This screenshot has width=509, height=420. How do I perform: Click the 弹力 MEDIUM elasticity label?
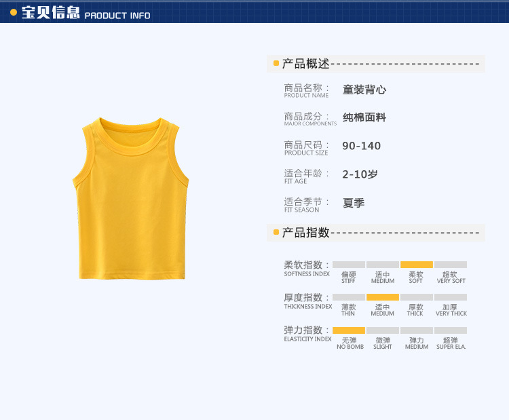click(x=417, y=343)
